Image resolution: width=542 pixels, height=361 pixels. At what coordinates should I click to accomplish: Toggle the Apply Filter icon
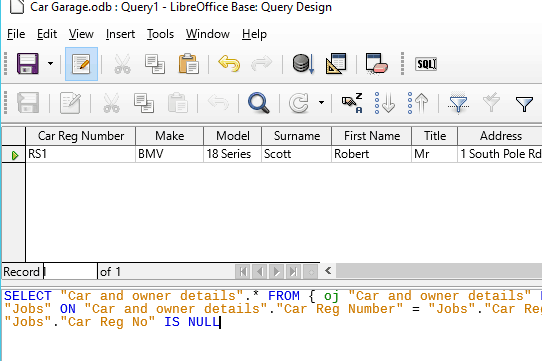491,103
